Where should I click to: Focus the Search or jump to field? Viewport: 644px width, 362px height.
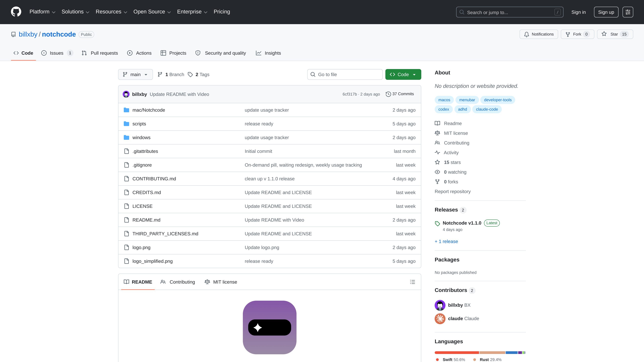509,12
